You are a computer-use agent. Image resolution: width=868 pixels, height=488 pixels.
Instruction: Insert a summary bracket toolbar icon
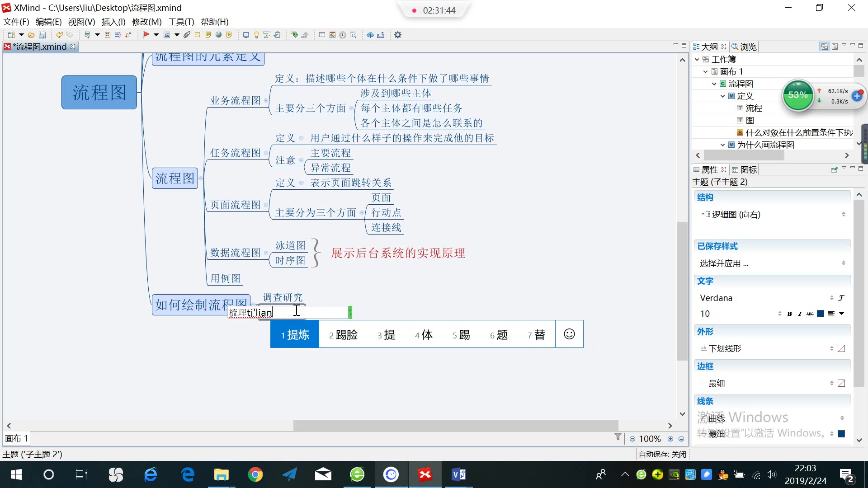118,35
